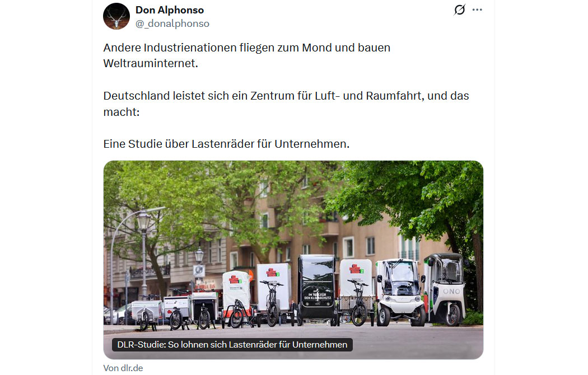Click the smallest leftmost cargo bike in the photo
Viewport: 588px width, 375px height.
(x=146, y=315)
